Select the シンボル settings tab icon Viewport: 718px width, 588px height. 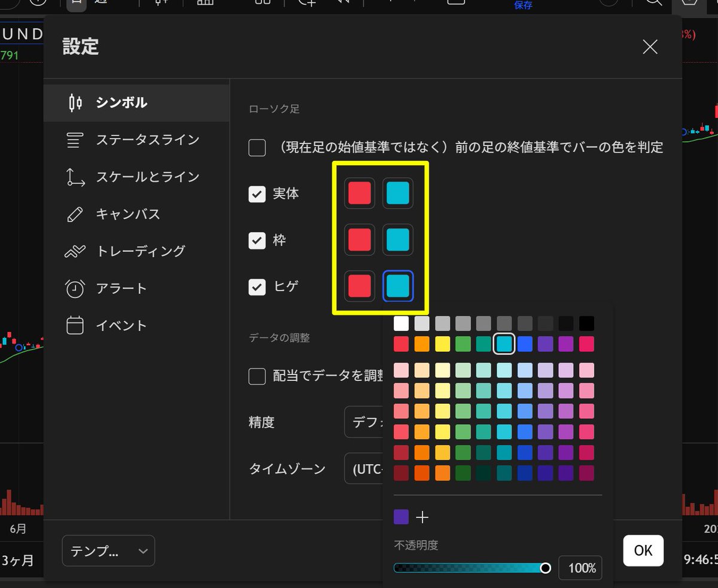pyautogui.click(x=75, y=102)
